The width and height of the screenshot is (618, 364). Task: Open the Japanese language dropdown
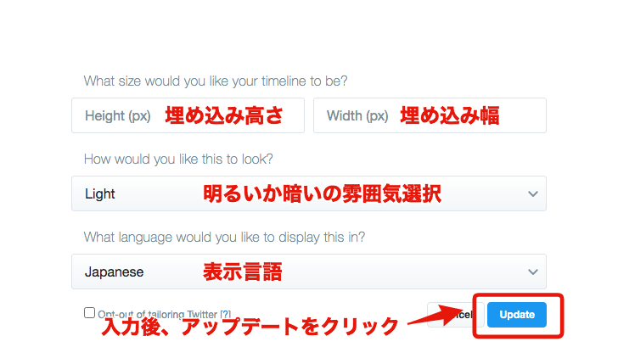pos(309,272)
